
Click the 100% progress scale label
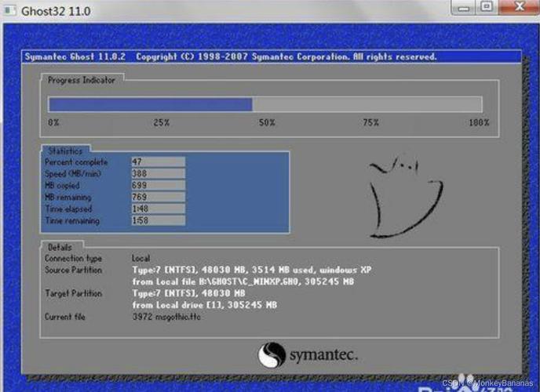pos(479,123)
